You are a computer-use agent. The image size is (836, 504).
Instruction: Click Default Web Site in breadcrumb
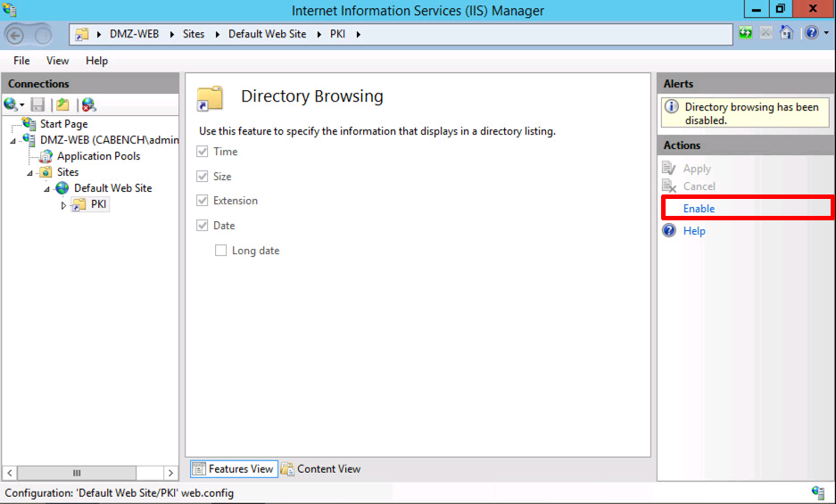[267, 34]
